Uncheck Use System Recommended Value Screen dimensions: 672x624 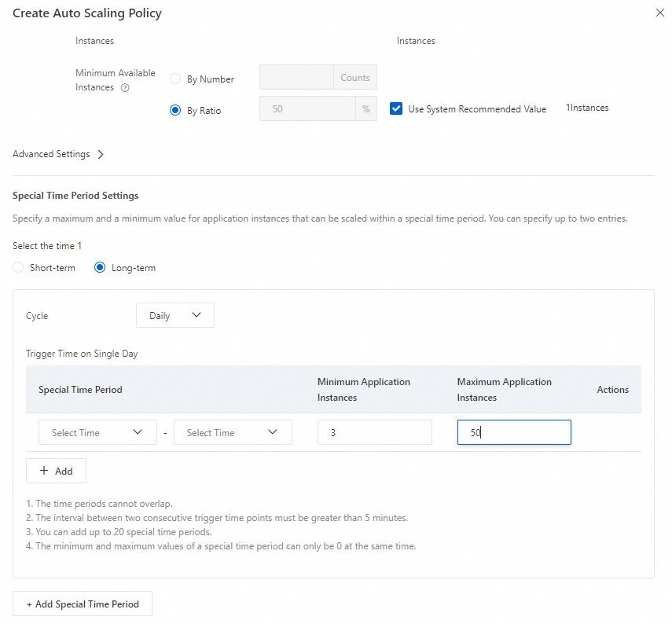(x=396, y=108)
